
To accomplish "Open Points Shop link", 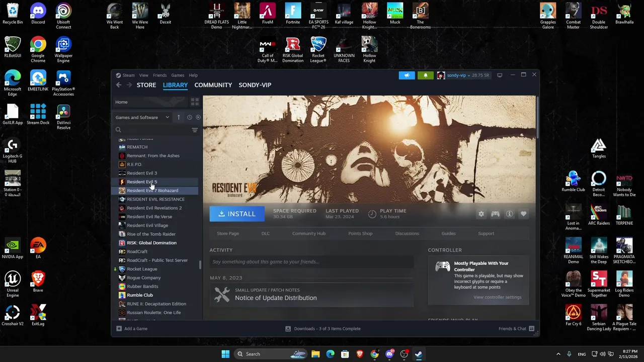I will click(x=360, y=233).
